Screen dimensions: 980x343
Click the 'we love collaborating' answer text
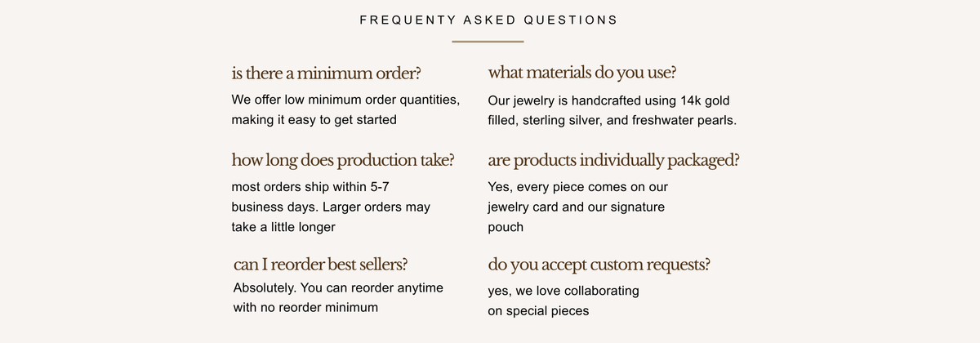563,291
